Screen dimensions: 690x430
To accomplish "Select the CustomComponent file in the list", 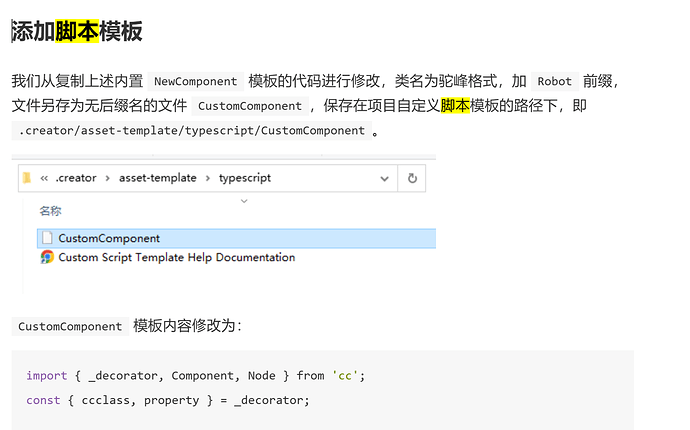I will tap(109, 238).
